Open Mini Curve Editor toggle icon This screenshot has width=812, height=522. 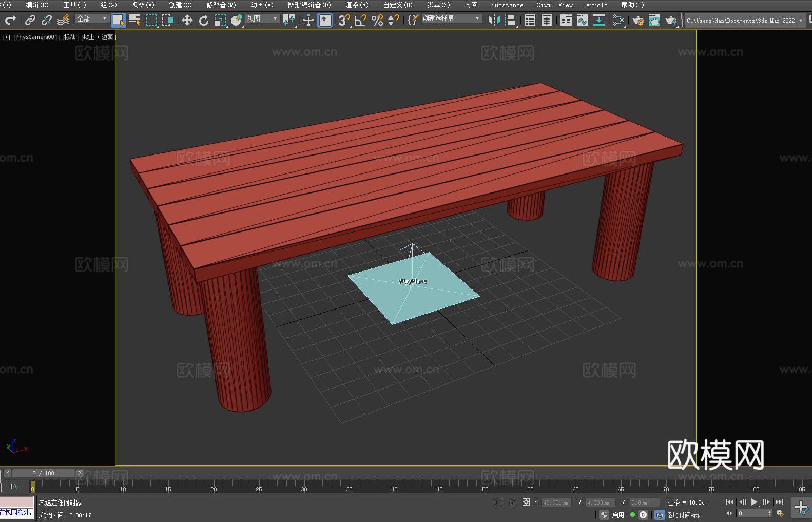click(x=14, y=486)
